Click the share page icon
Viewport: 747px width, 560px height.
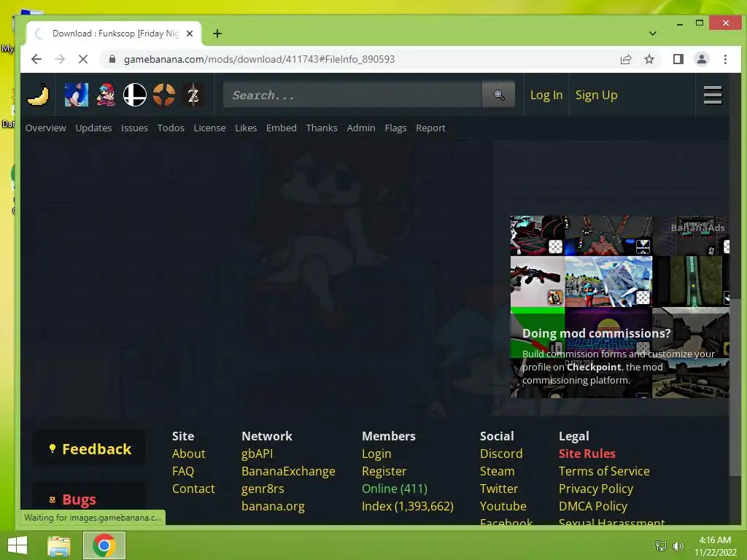(x=625, y=59)
